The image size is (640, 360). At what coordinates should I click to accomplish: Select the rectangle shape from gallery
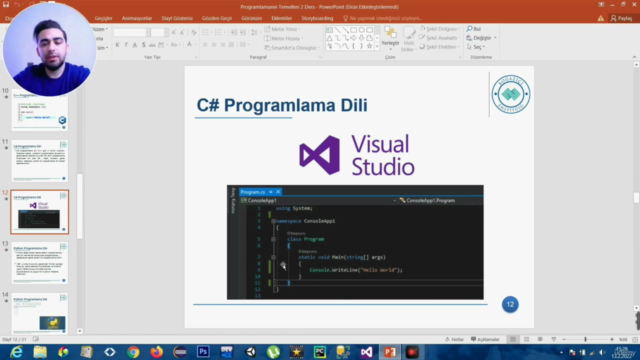point(353,30)
